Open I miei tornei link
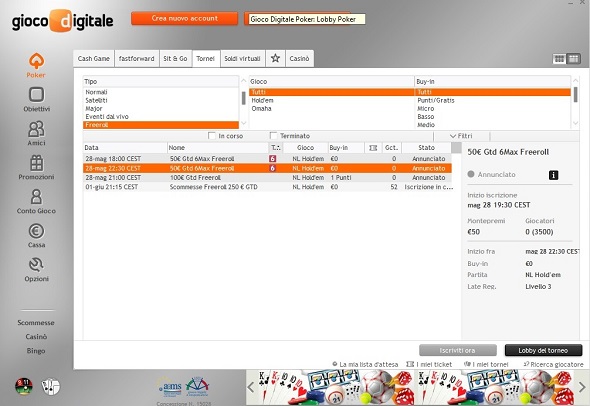590x406 pixels. [x=486, y=364]
